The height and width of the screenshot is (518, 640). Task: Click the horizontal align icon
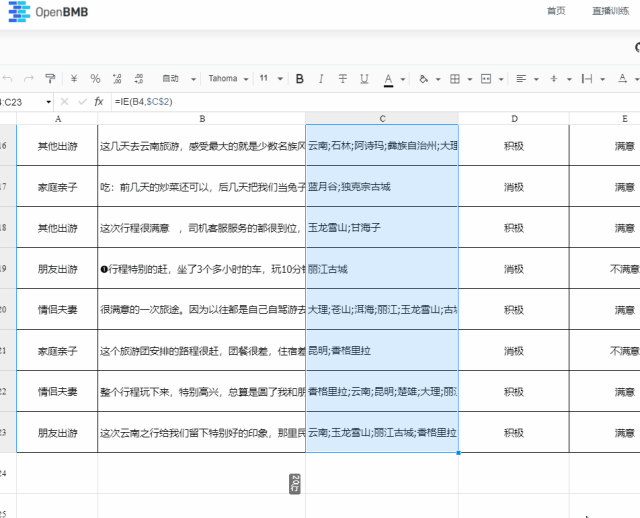coord(521,79)
